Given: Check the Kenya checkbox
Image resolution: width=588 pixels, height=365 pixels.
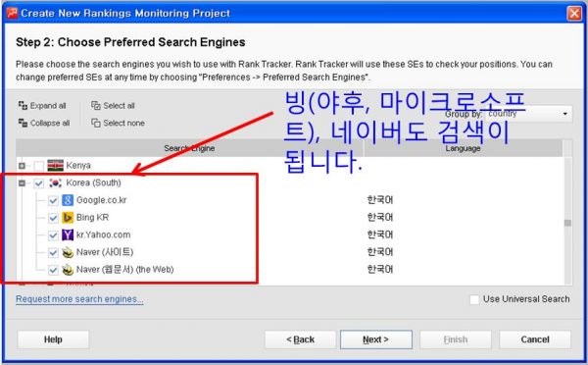Looking at the screenshot, I should (x=38, y=166).
